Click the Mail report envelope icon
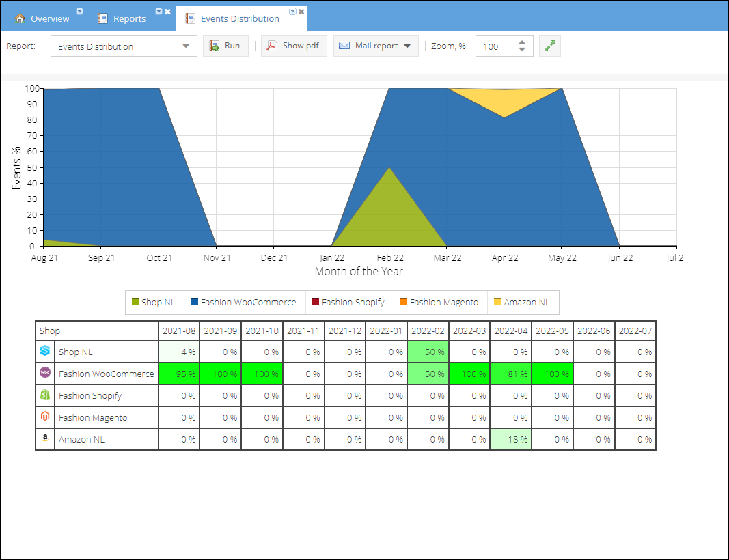 click(x=344, y=46)
